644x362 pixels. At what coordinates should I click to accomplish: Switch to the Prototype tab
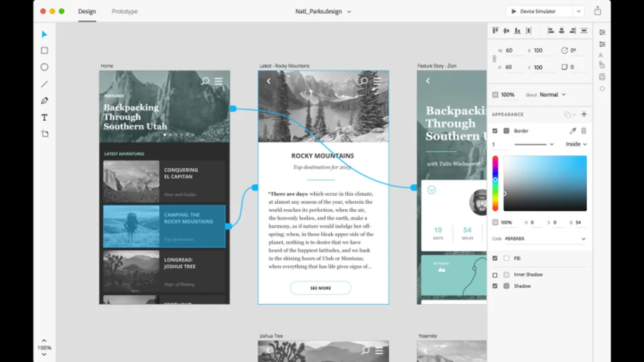125,11
